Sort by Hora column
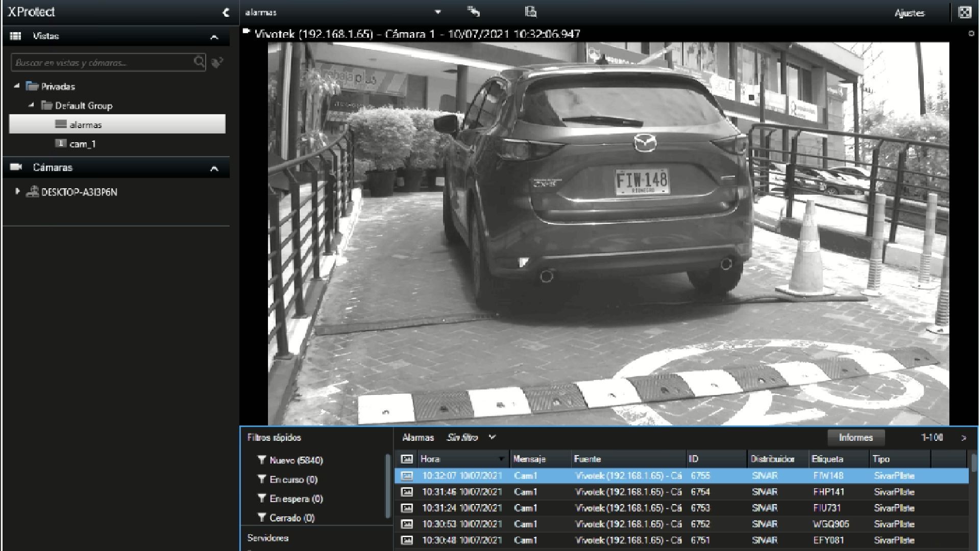The height and width of the screenshot is (551, 980). (463, 459)
